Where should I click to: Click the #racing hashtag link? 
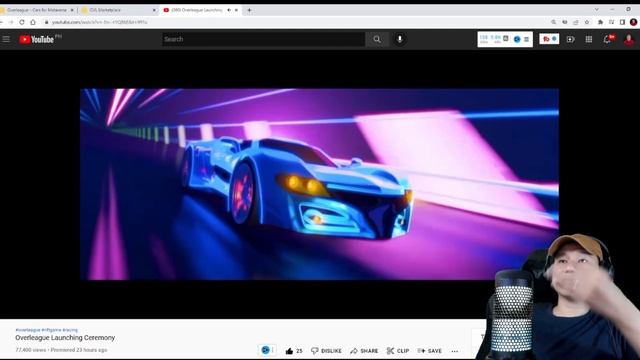[70, 330]
